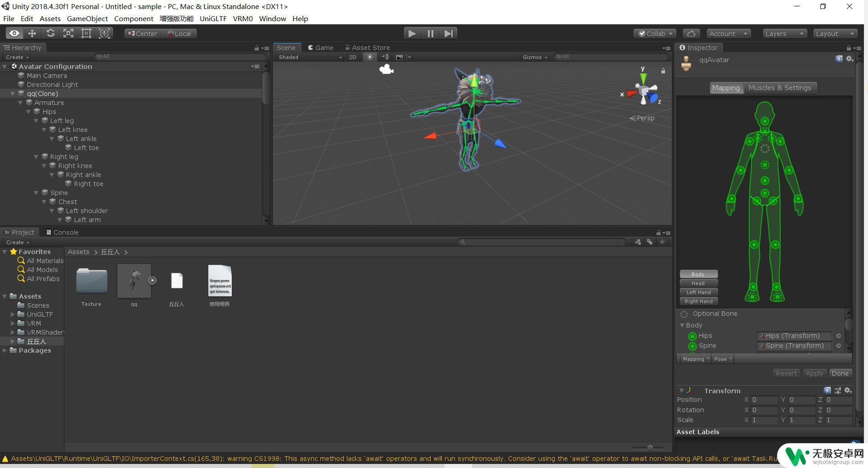The image size is (868, 468).
Task: Collapse the Left leg node
Action: coord(36,121)
